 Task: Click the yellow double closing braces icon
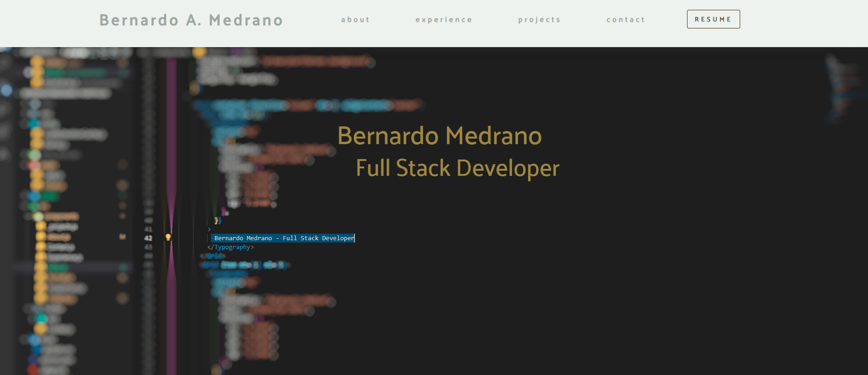pyautogui.click(x=217, y=221)
